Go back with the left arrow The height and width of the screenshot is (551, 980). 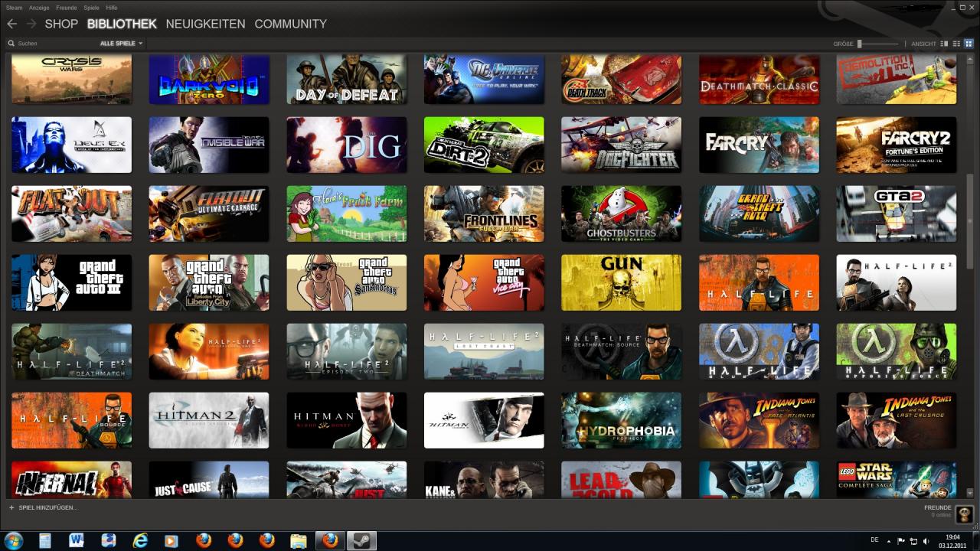pyautogui.click(x=11, y=24)
